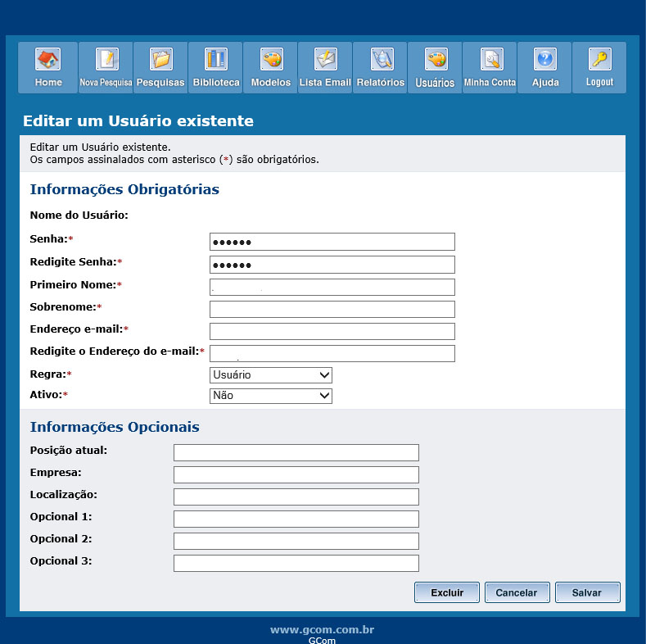646x644 pixels.
Task: Click the Cancelar button
Action: pos(517,592)
